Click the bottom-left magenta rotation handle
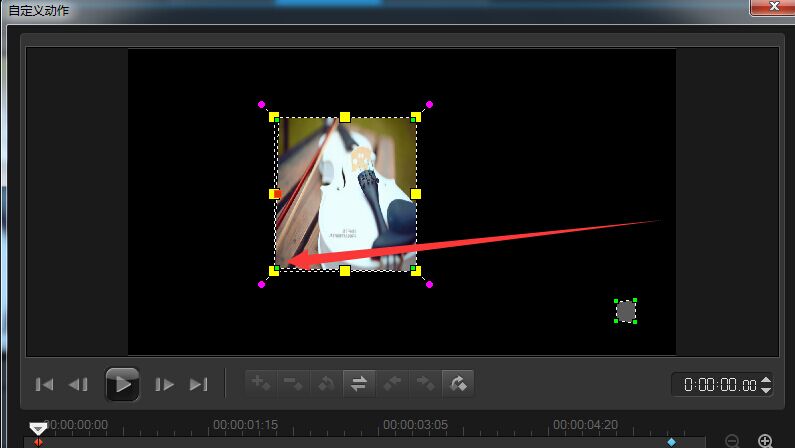795x448 pixels. coord(262,284)
